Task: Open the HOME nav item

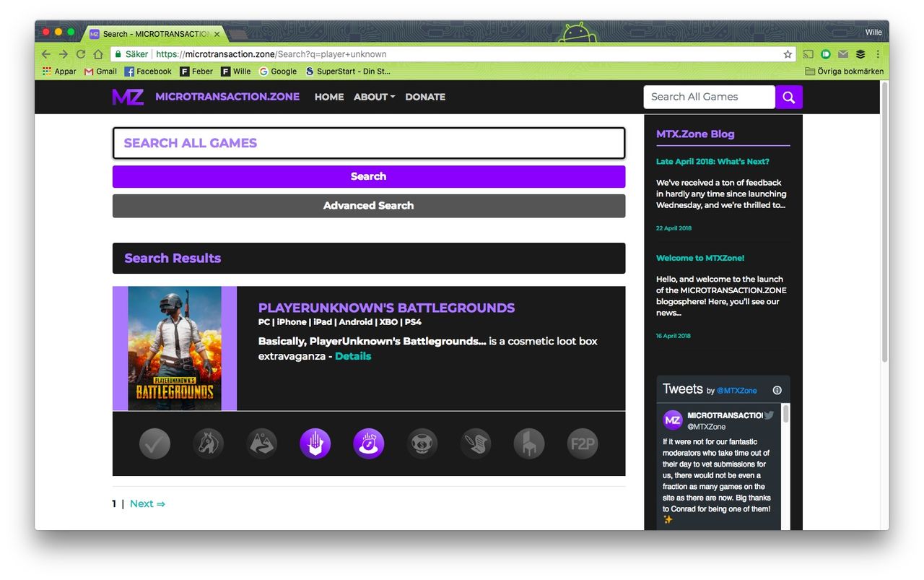Action: tap(329, 97)
